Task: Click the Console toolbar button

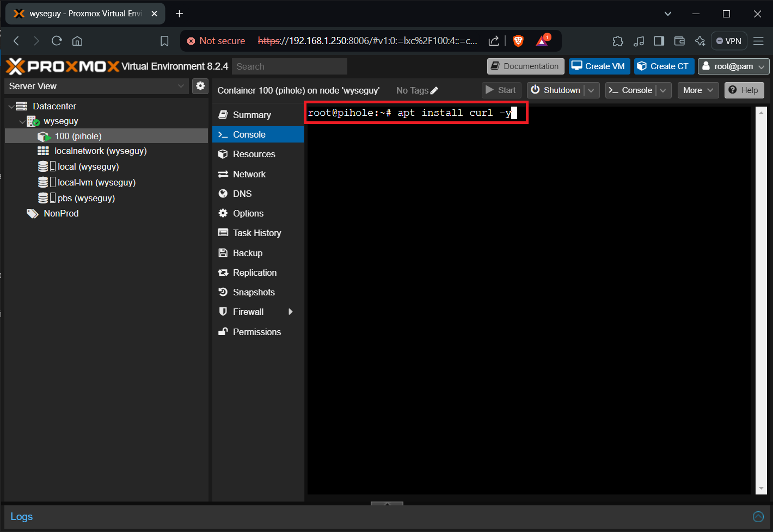Action: [630, 90]
